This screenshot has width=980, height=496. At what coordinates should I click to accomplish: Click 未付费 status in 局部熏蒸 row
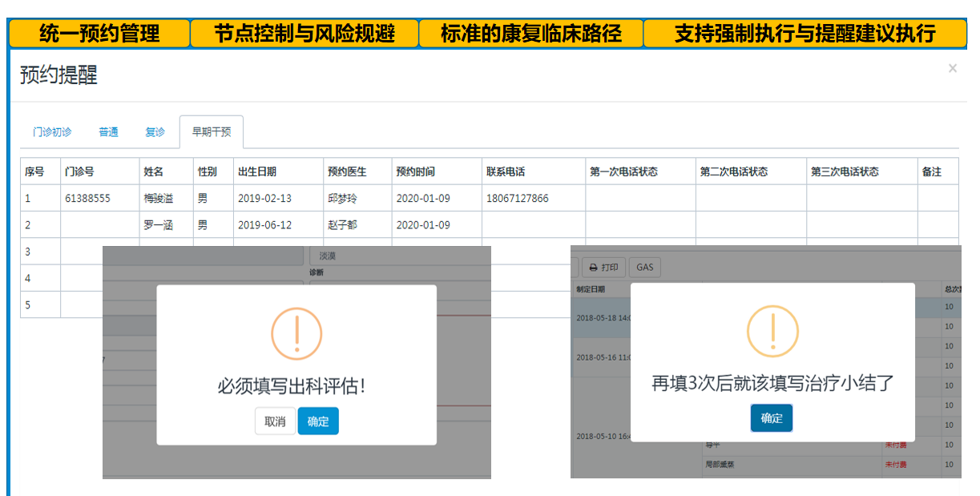point(896,465)
